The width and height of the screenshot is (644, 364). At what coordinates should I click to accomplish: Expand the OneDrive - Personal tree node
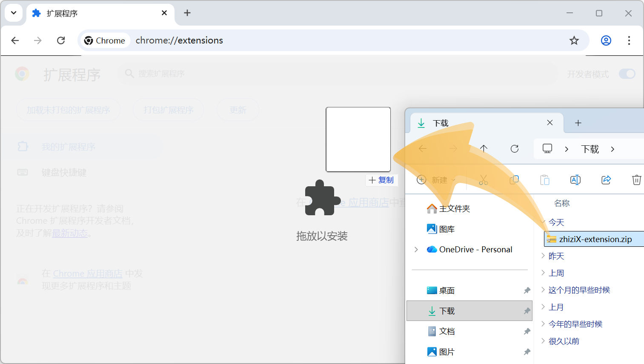[x=416, y=249]
